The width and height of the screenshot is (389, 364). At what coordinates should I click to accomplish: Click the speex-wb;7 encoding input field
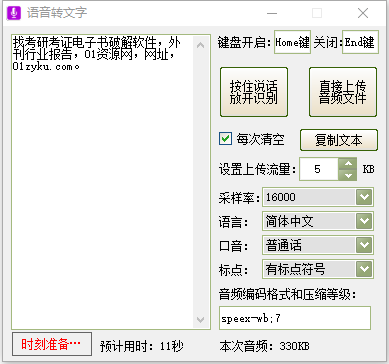tap(295, 318)
